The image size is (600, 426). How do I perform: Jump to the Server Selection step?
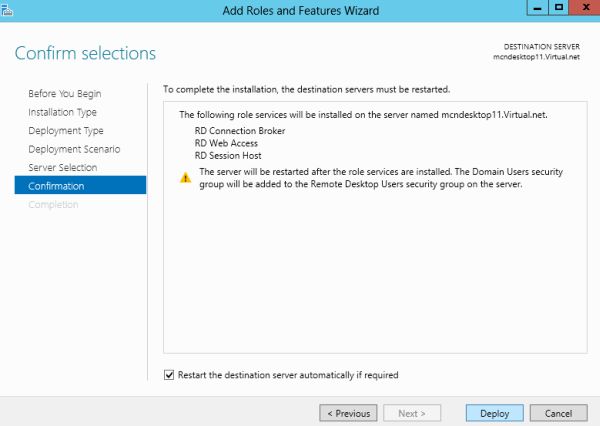tap(63, 167)
